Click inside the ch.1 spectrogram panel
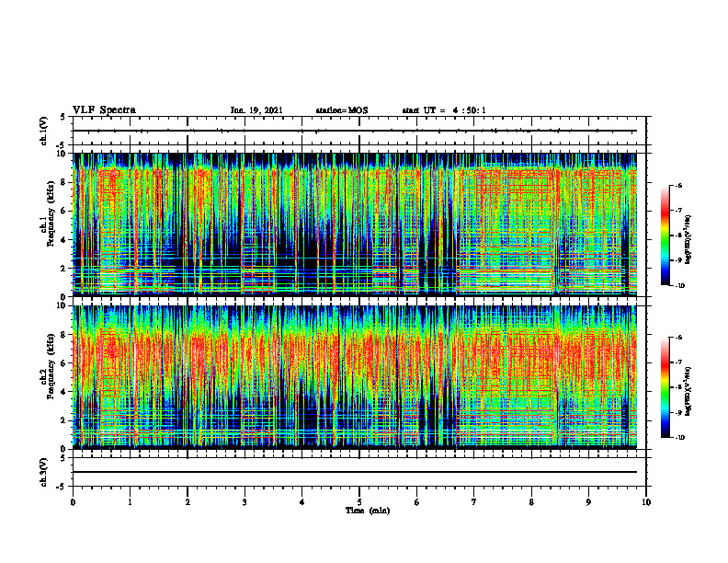The image size is (728, 563). click(355, 224)
